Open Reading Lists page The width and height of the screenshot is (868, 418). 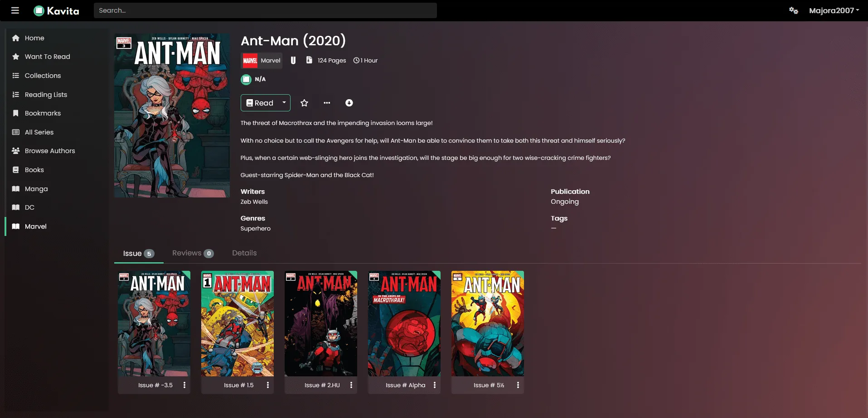tap(46, 95)
